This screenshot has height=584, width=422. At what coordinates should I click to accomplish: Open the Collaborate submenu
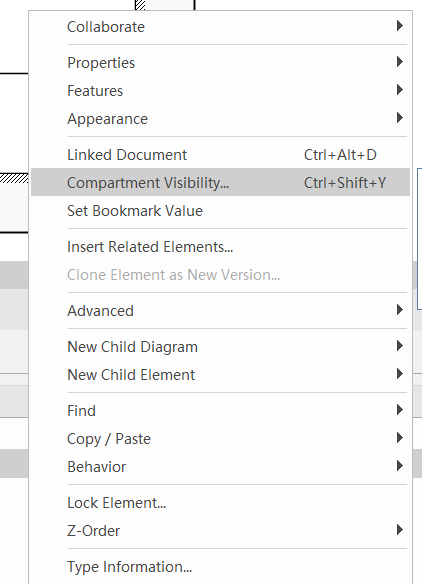tap(220, 27)
